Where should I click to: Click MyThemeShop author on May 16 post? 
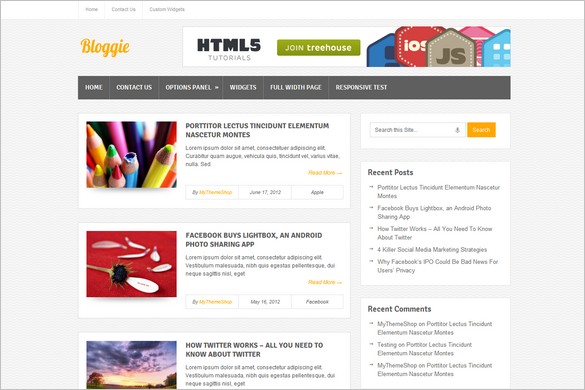pos(215,302)
